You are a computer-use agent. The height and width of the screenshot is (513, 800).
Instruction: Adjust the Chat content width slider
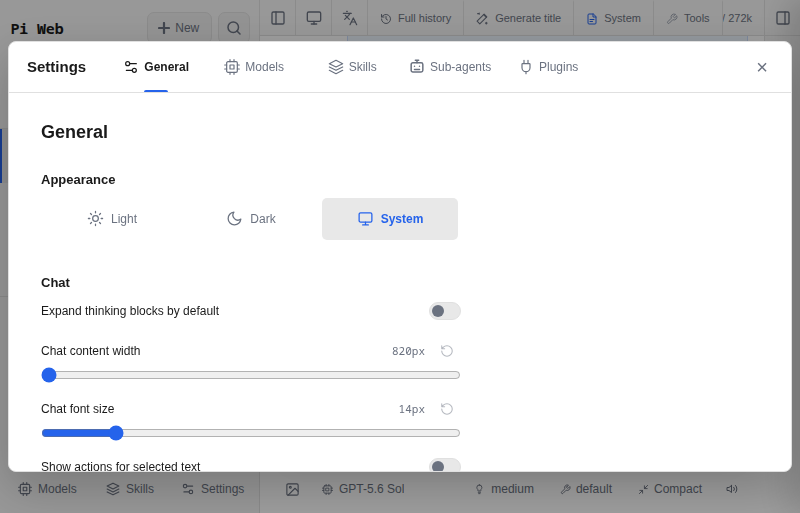click(x=251, y=375)
